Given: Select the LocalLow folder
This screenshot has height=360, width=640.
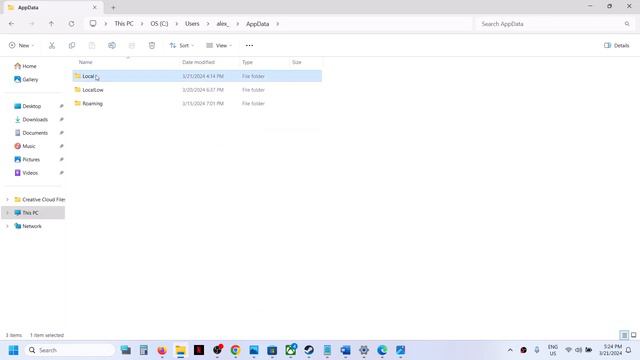Looking at the screenshot, I should point(197,90).
